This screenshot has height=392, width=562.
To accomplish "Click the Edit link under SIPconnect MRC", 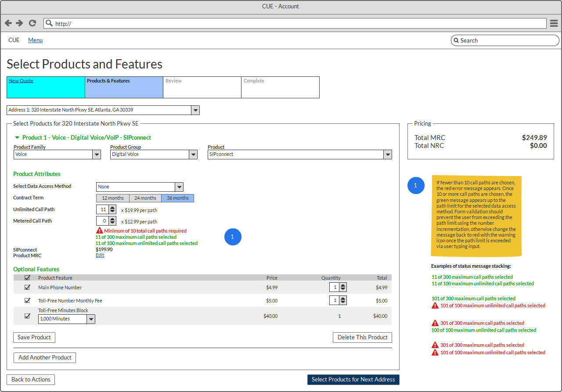I will click(100, 255).
